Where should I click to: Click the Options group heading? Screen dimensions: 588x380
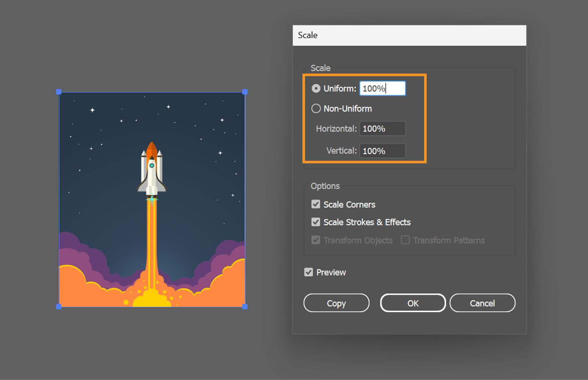[x=325, y=186]
